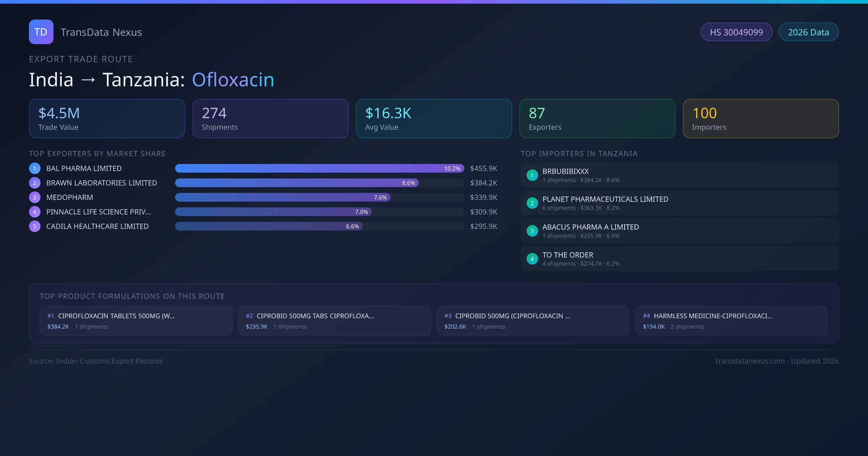Select the PINNACLE LIFE SCIENCE exporter name
The width and height of the screenshot is (868, 456).
click(98, 212)
